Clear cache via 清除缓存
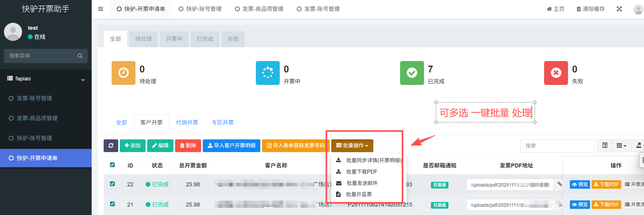Screen dimensions: 644x215 coord(590,9)
